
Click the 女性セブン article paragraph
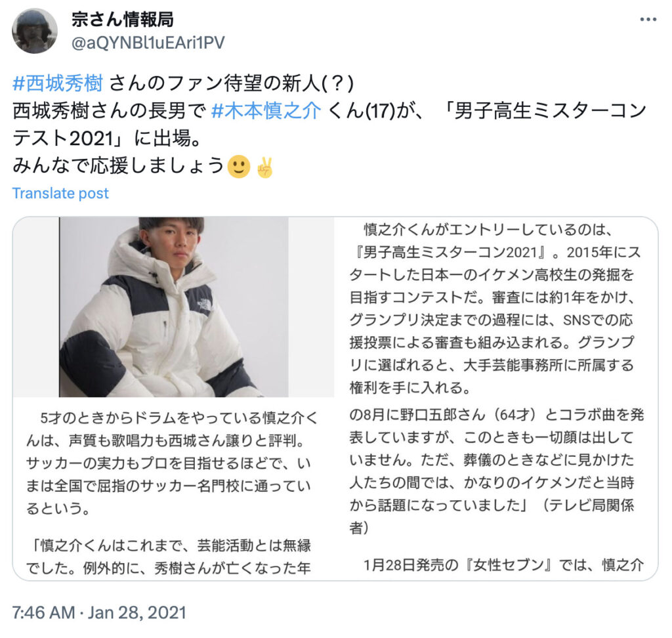click(x=503, y=564)
